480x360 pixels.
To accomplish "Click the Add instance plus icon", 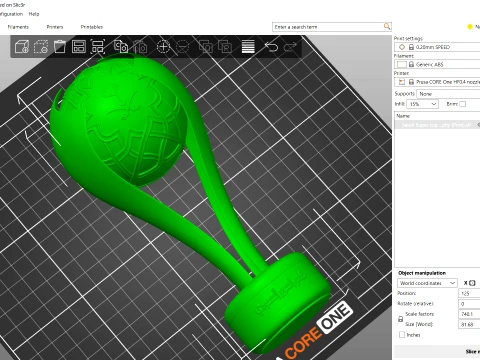I will click(163, 47).
